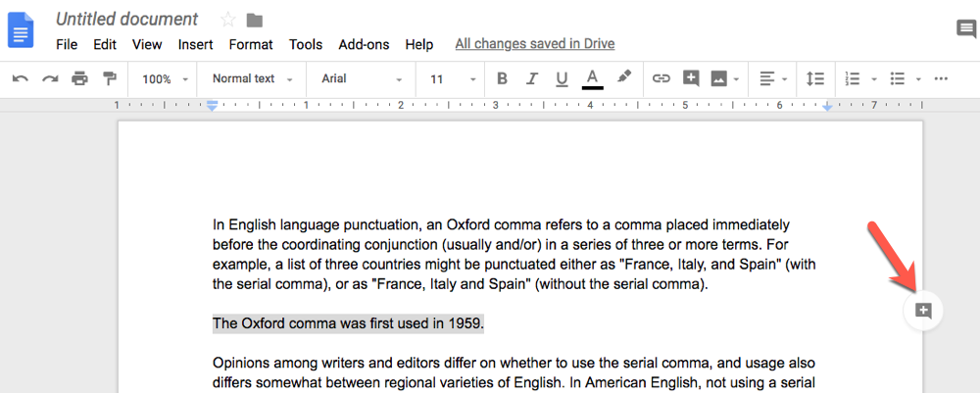The width and height of the screenshot is (980, 393).
Task: Open the text color picker
Action: [x=593, y=79]
